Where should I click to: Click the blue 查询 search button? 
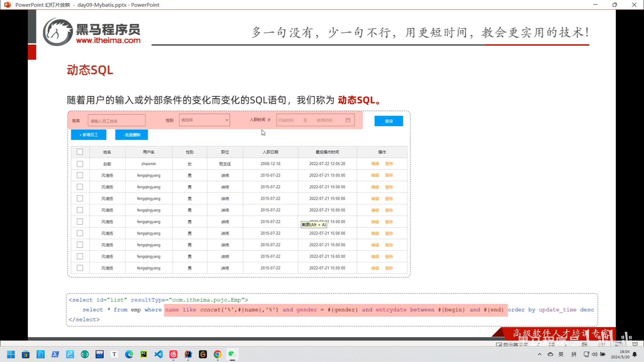tap(389, 121)
